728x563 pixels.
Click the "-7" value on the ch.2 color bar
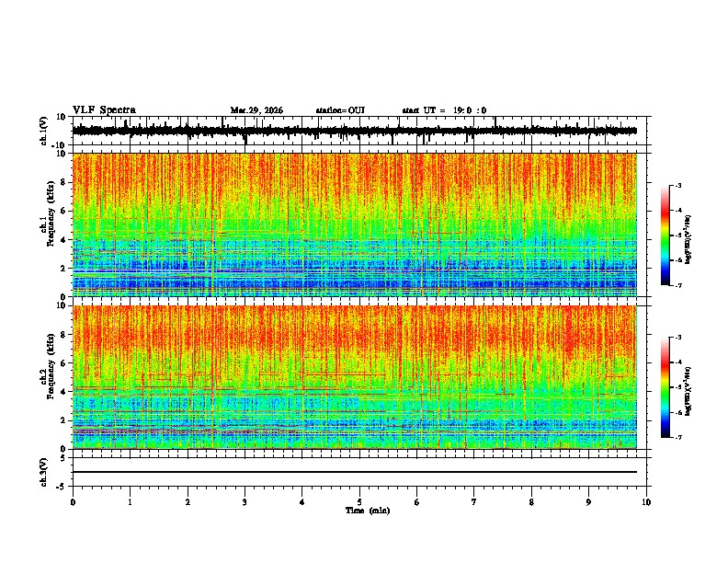(678, 437)
